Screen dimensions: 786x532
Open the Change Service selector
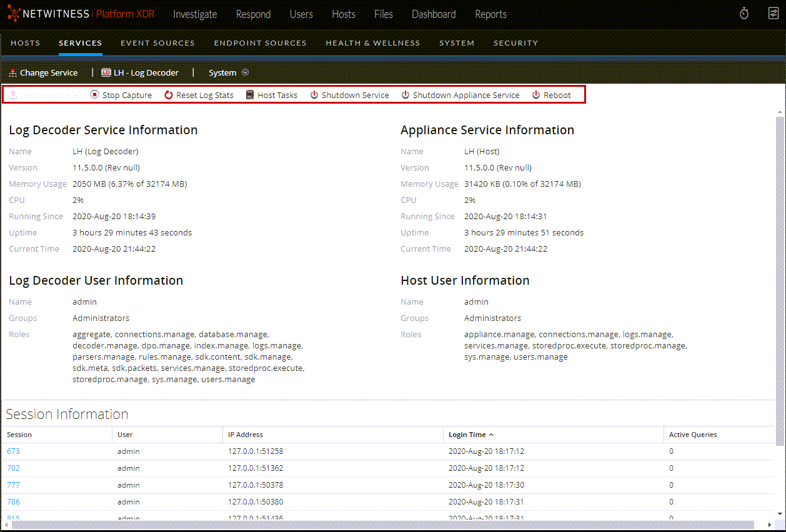[49, 72]
